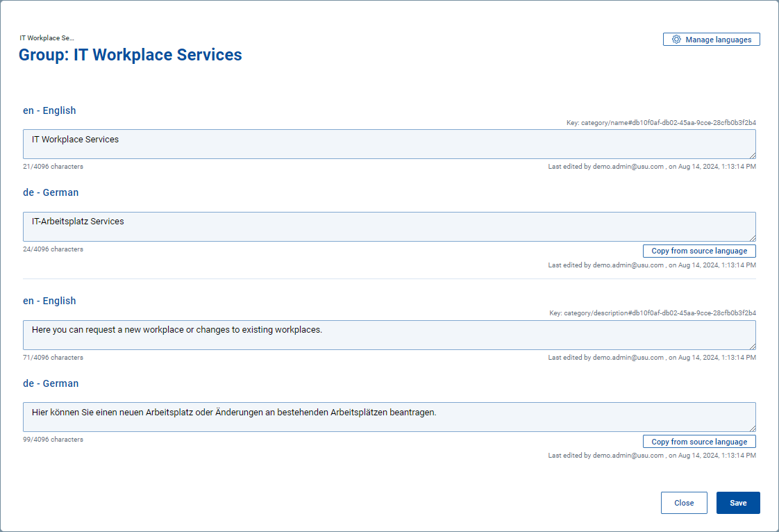Screen dimensions: 779x532
Task: Click resize handle of English description field
Action: [x=752, y=346]
